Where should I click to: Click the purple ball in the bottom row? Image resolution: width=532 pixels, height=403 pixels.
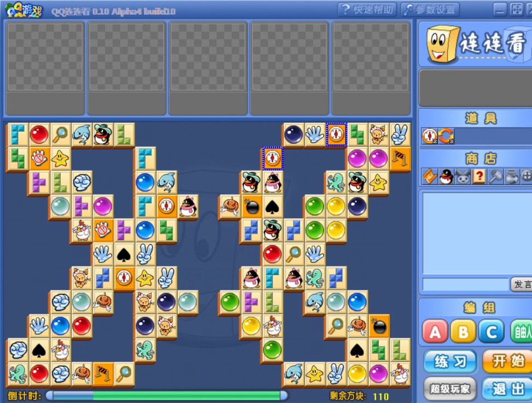379,373
